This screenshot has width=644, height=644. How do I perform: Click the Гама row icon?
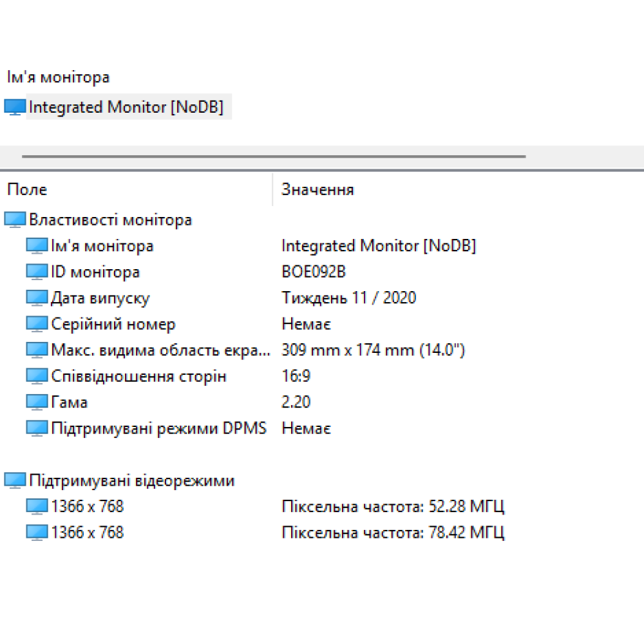click(x=37, y=402)
